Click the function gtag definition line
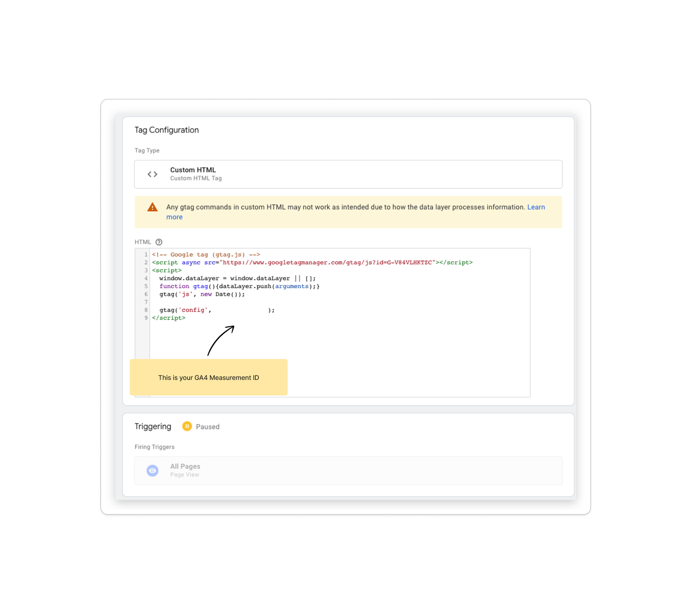 [240, 286]
